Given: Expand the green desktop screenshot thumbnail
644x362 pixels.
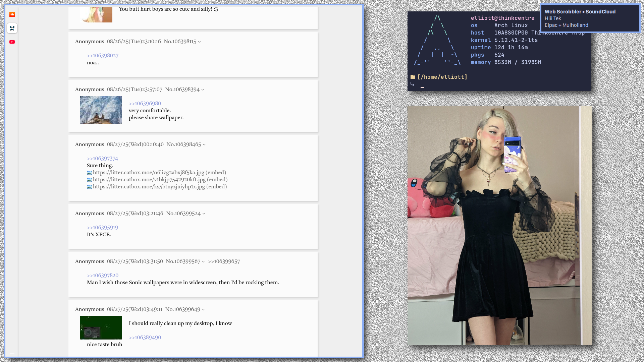Looking at the screenshot, I should tap(101, 327).
